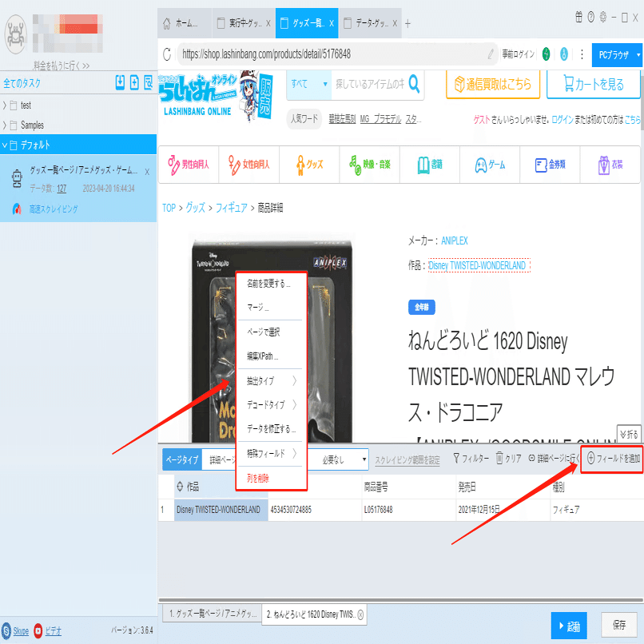
Task: Collapse the デフォルト folder
Action: (5, 145)
